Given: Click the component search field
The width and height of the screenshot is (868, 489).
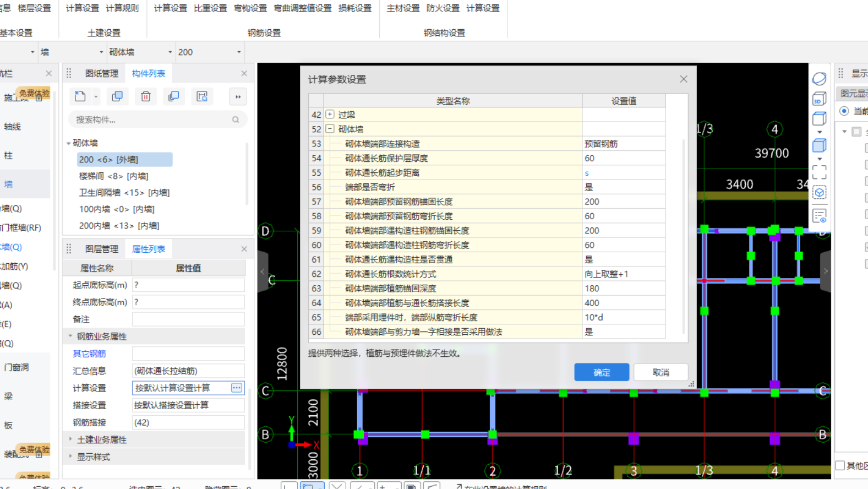Looking at the screenshot, I should pos(157,119).
